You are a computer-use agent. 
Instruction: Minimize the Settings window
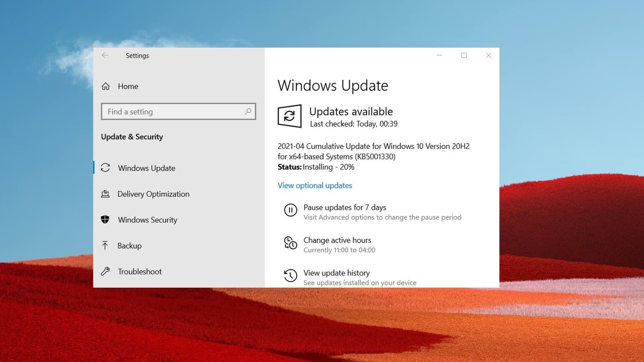pos(440,56)
